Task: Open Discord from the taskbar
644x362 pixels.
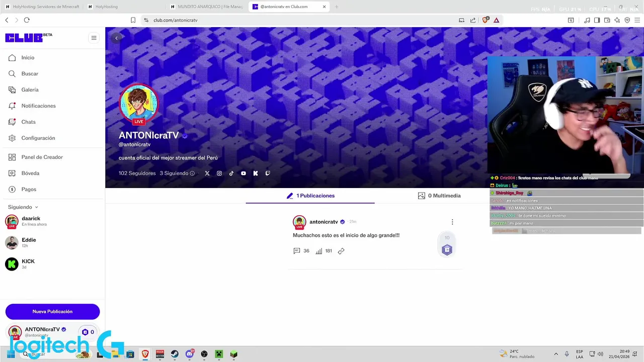Action: point(190,354)
